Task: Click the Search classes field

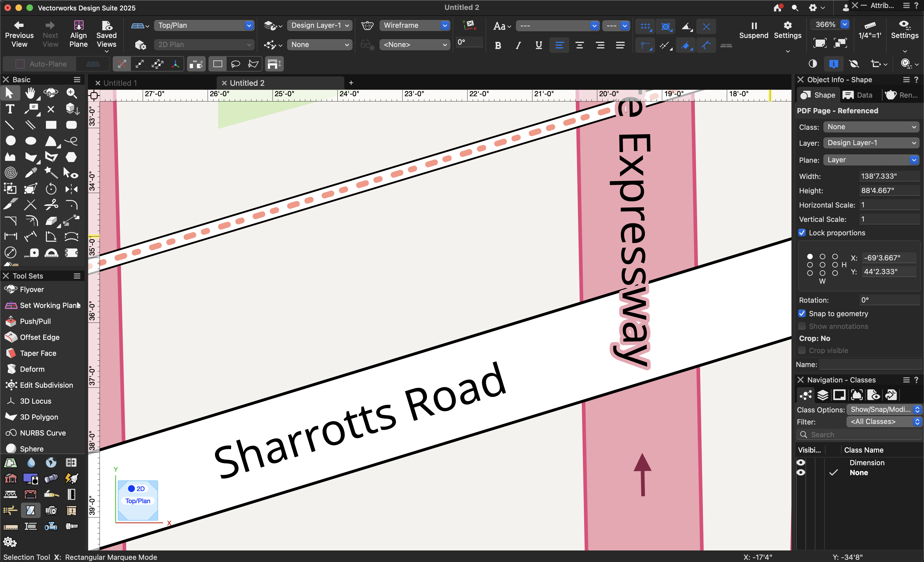Action: click(x=862, y=434)
